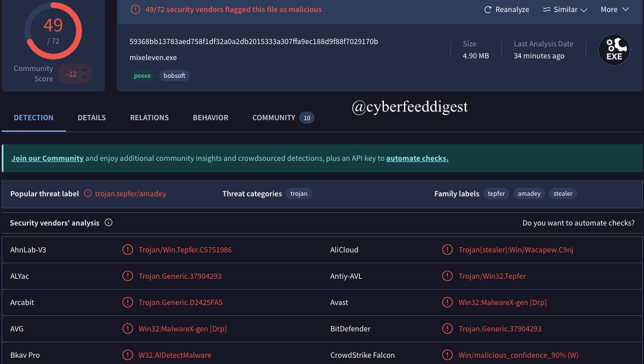Click the CrowdStrike Falcon vendor name
This screenshot has height=364, width=644.
[362, 355]
